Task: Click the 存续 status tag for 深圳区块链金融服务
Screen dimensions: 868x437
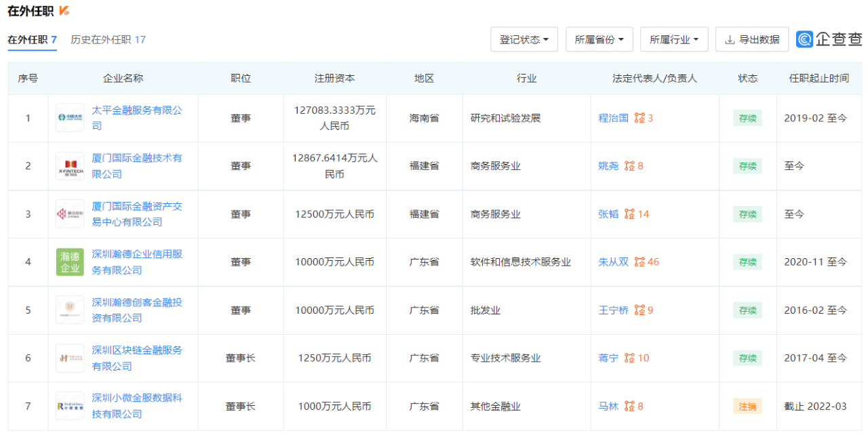Action: click(747, 358)
